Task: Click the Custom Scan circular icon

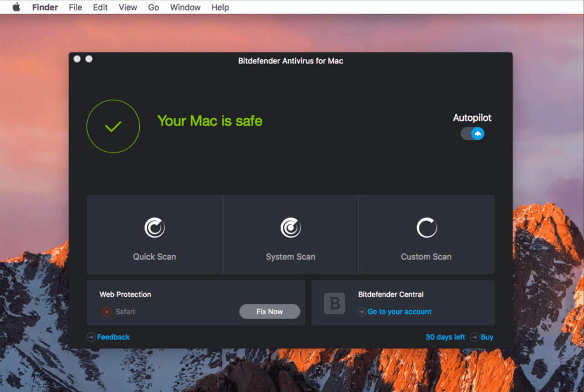Action: (426, 228)
